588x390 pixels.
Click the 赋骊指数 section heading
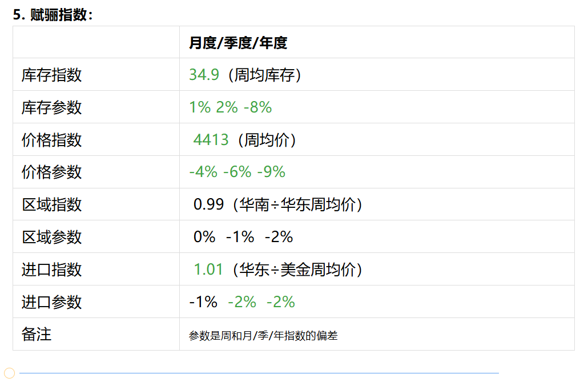point(53,15)
